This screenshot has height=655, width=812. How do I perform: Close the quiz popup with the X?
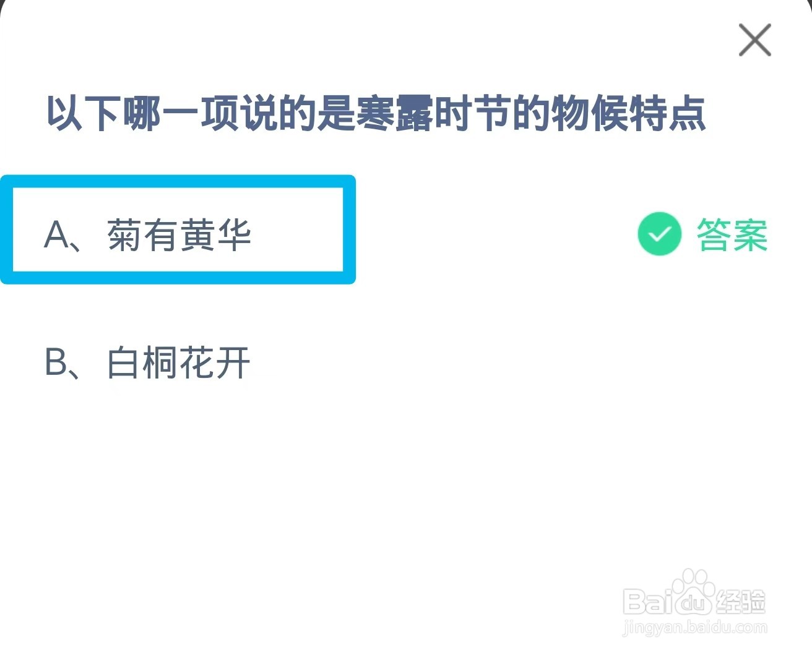point(754,40)
